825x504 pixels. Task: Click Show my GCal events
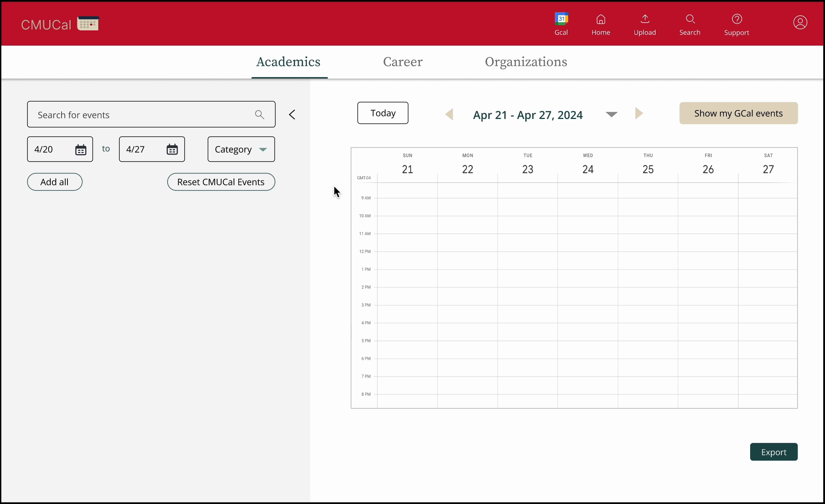click(x=739, y=113)
